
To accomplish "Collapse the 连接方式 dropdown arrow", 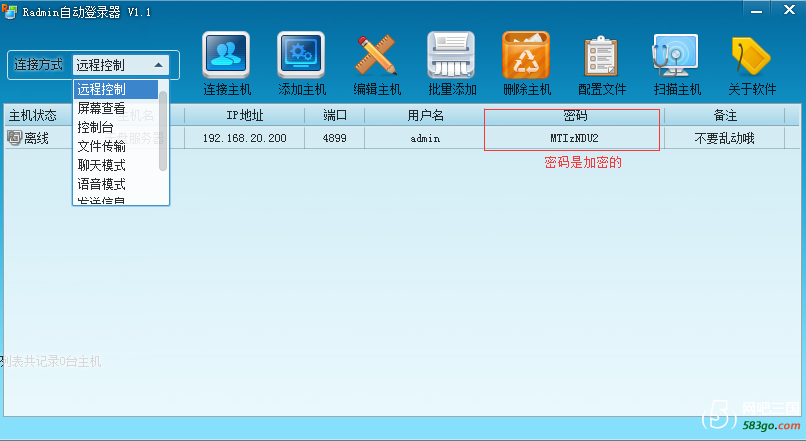I will point(159,65).
